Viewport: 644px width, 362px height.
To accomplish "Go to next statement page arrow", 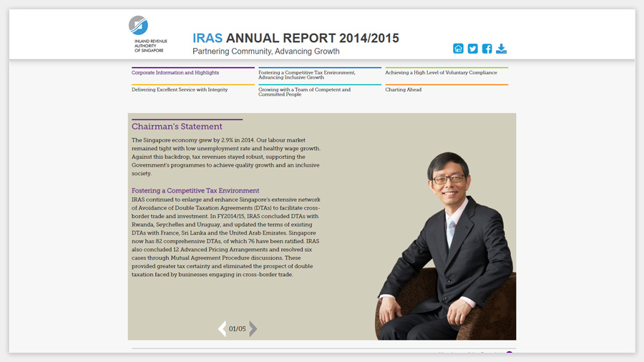I will pos(253,328).
